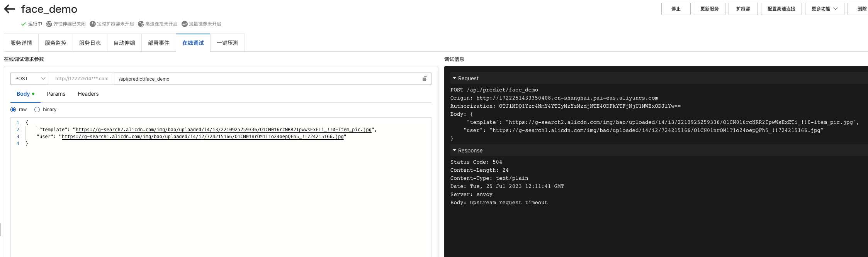
Task: Open the POST method dropdown
Action: [x=30, y=79]
